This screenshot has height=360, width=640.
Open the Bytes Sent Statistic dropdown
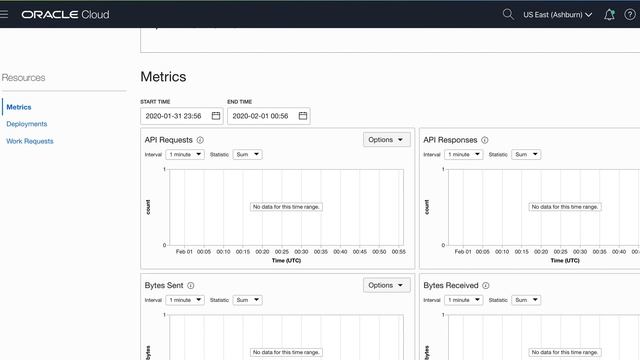click(x=247, y=300)
